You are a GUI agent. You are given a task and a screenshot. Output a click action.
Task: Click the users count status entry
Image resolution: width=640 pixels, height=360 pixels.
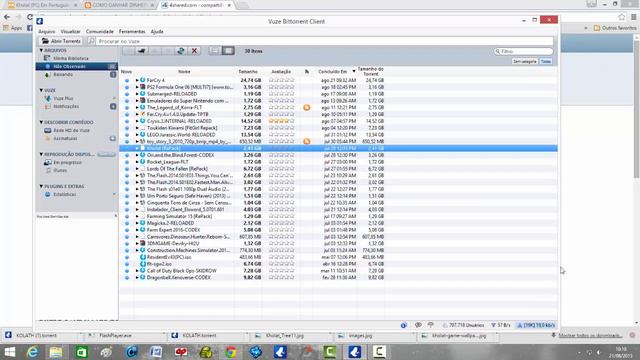(x=463, y=325)
